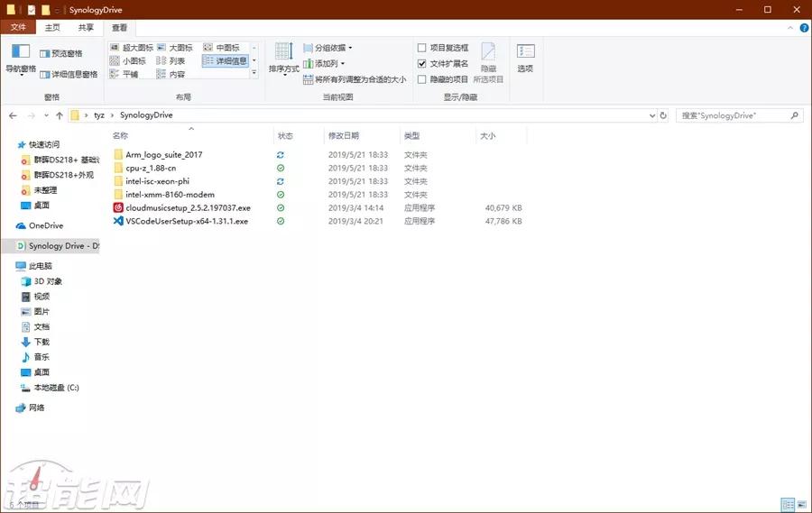812x513 pixels.
Task: Open the File (文件) ribbon tab
Action: tap(18, 27)
